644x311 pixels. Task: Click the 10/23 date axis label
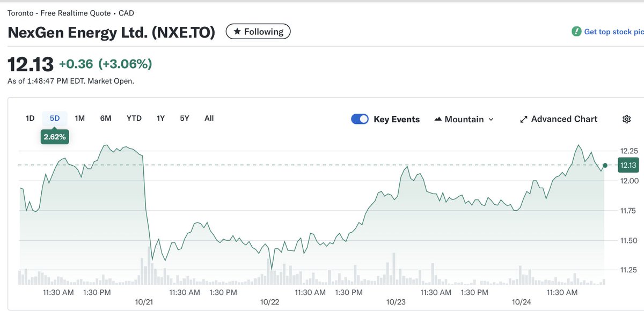(x=396, y=302)
